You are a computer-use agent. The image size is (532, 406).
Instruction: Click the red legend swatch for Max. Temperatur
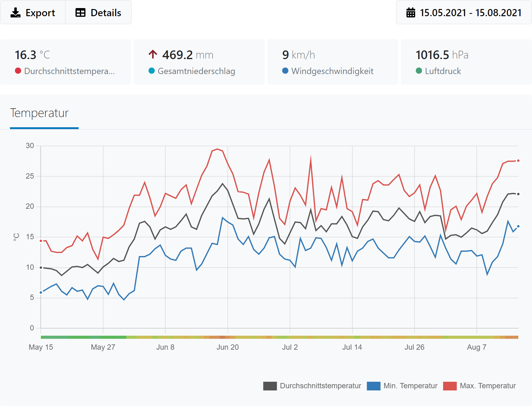(450, 386)
